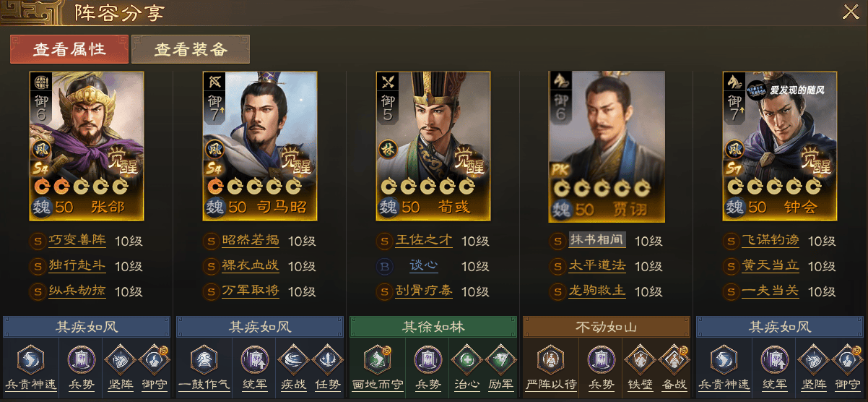Open 钟会 hero card portrait
Screen dimensions: 868x402
pyautogui.click(x=780, y=145)
